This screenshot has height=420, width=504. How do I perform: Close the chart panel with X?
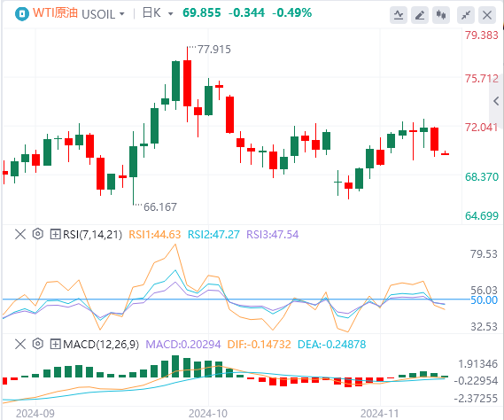[x=487, y=15]
